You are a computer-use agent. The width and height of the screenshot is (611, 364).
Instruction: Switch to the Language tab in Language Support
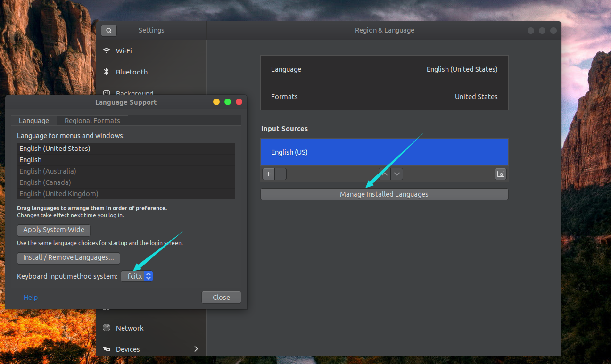click(x=34, y=121)
